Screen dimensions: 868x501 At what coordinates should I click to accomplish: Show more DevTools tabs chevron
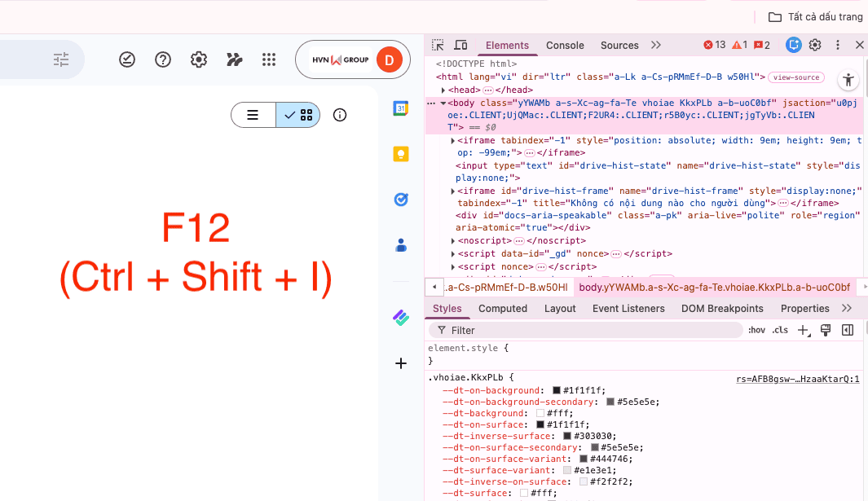pos(656,45)
